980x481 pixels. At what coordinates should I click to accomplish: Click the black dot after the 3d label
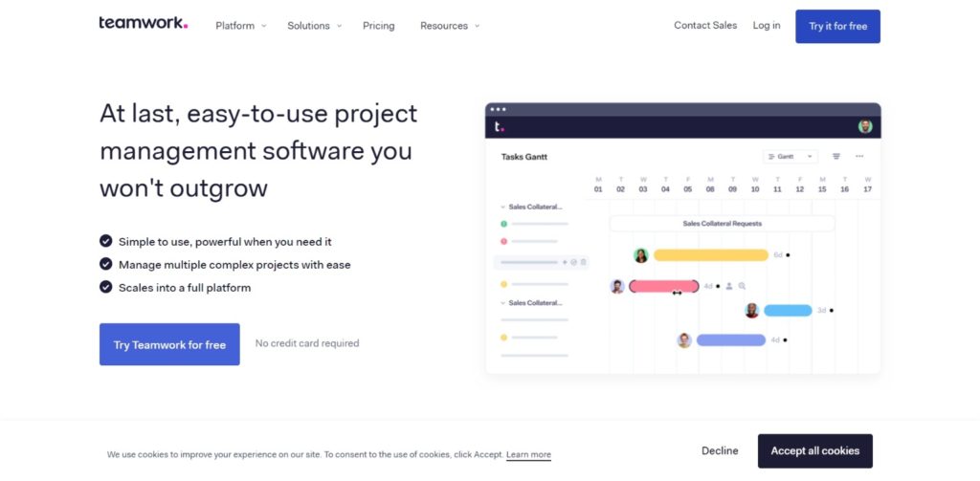point(832,311)
